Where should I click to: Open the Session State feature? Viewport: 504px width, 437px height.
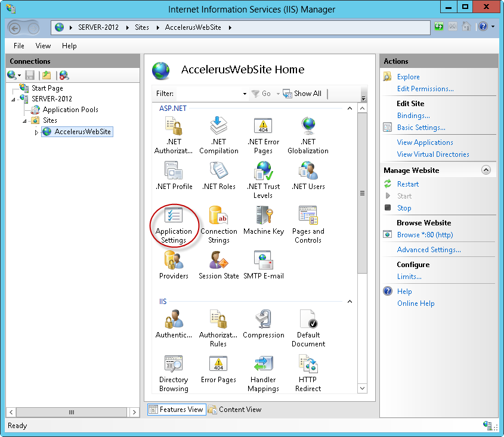tap(218, 265)
